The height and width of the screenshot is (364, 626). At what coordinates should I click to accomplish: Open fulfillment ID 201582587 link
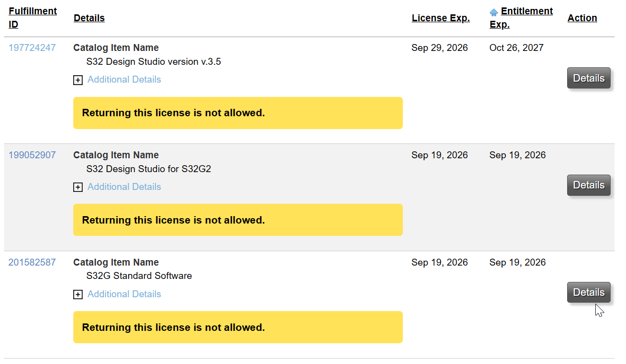tap(32, 262)
